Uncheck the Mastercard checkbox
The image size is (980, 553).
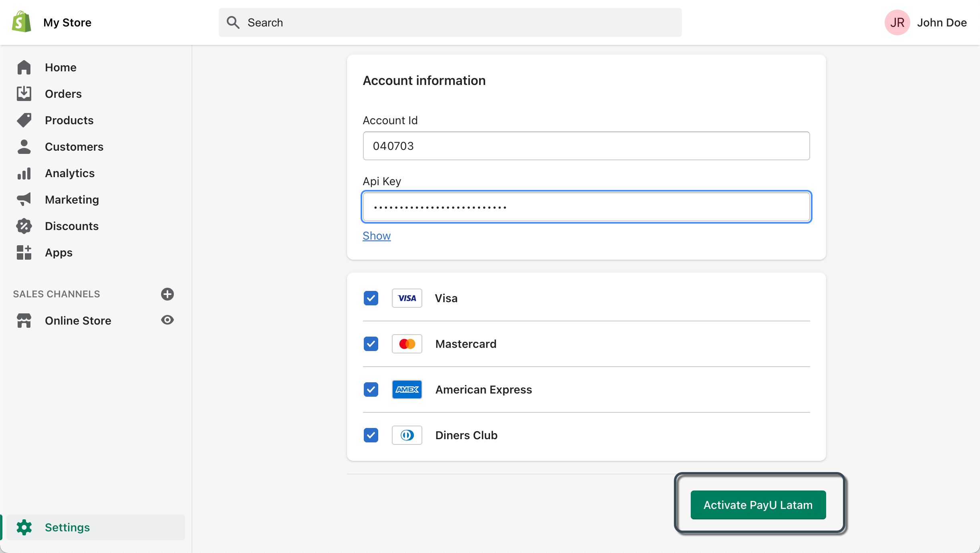click(x=371, y=344)
